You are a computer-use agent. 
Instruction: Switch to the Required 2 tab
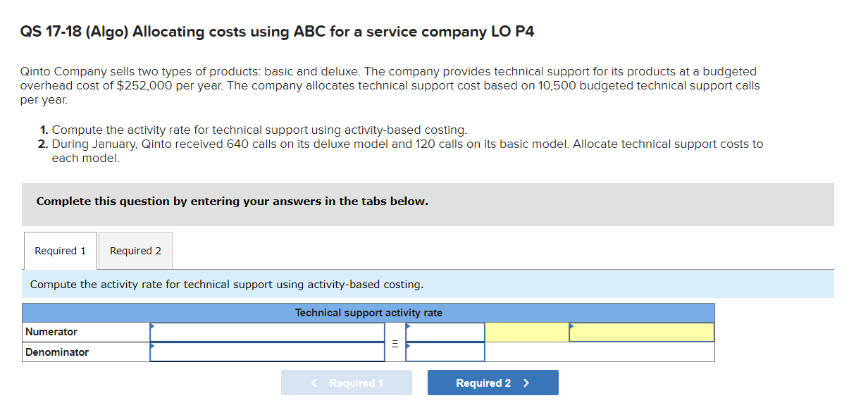coord(135,250)
